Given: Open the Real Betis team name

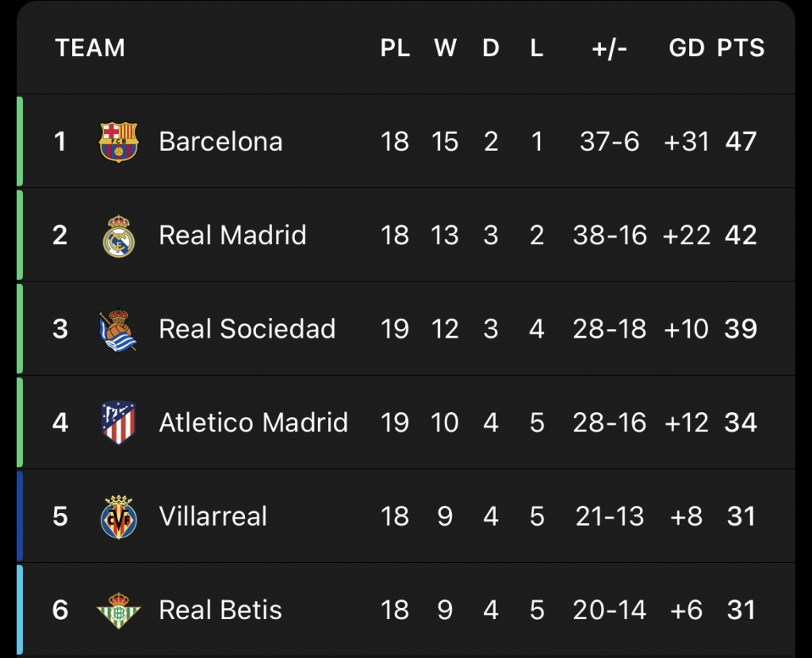Looking at the screenshot, I should coord(220,610).
